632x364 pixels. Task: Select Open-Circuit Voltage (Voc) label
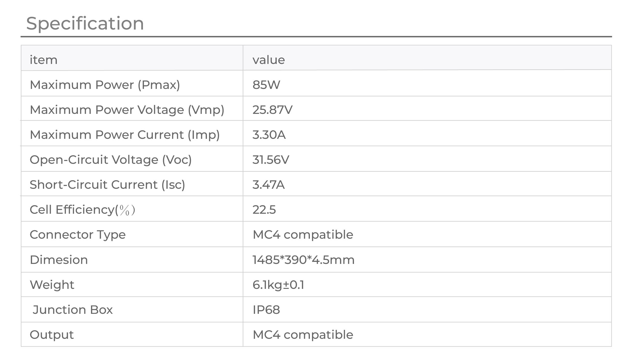[x=111, y=160]
